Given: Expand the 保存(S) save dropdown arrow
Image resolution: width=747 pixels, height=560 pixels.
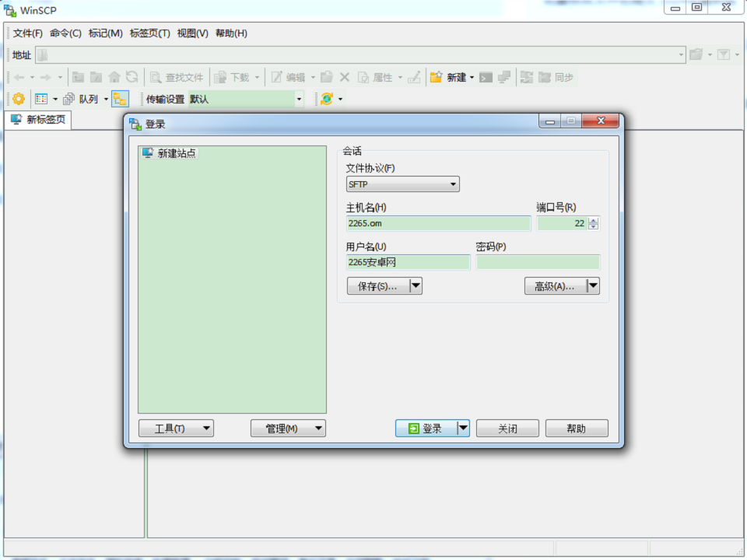Looking at the screenshot, I should [416, 285].
